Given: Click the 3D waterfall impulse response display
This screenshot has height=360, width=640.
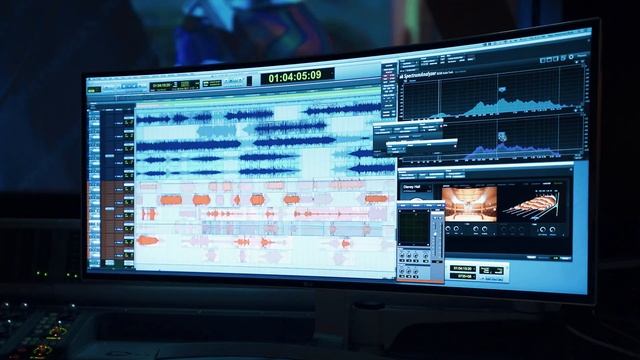Looking at the screenshot, I should pos(531,204).
